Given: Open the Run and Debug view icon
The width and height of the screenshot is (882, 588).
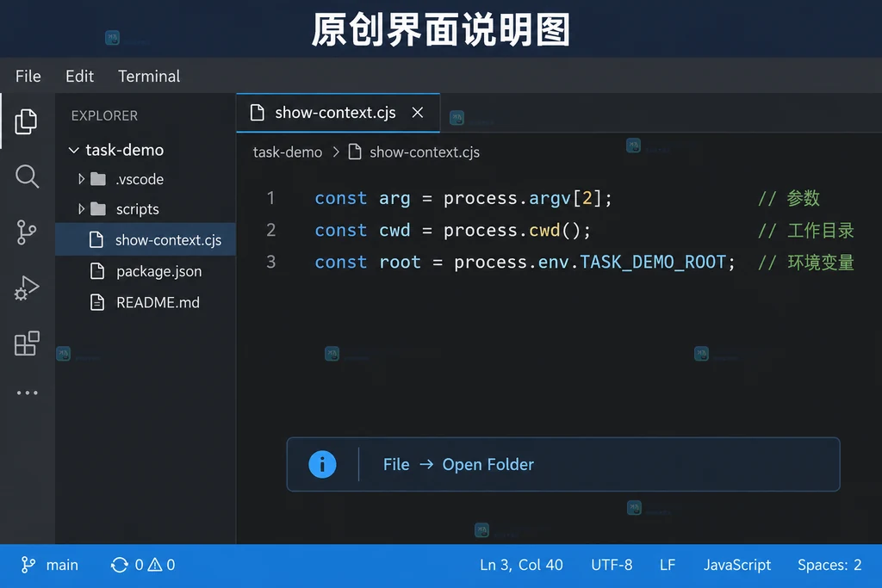Looking at the screenshot, I should click(27, 288).
